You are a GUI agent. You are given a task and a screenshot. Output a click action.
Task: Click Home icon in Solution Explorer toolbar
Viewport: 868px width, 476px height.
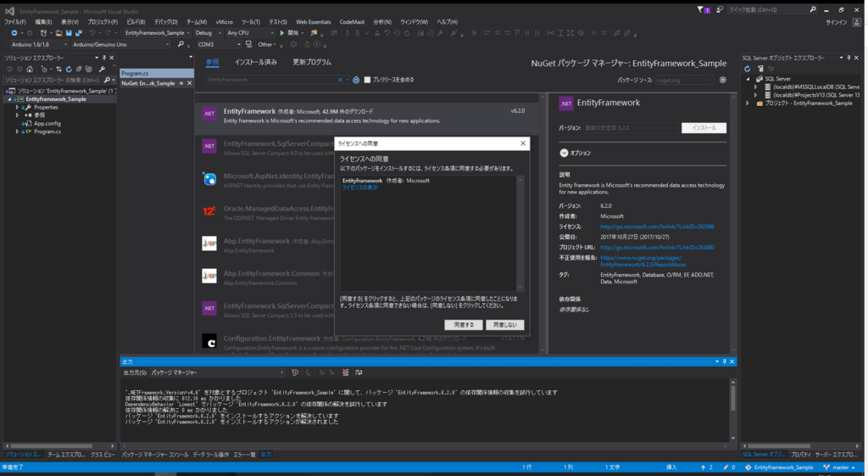[30, 70]
